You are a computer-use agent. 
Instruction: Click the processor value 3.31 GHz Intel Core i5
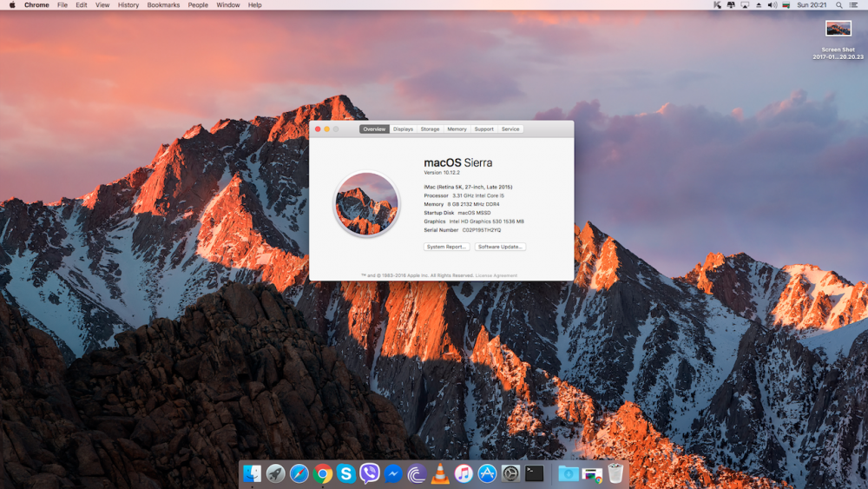pyautogui.click(x=478, y=195)
